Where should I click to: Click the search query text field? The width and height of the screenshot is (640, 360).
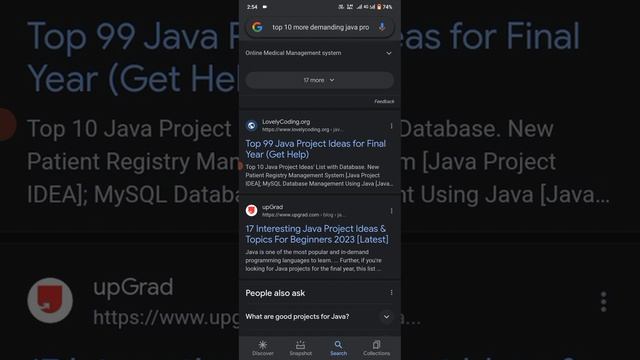320,27
